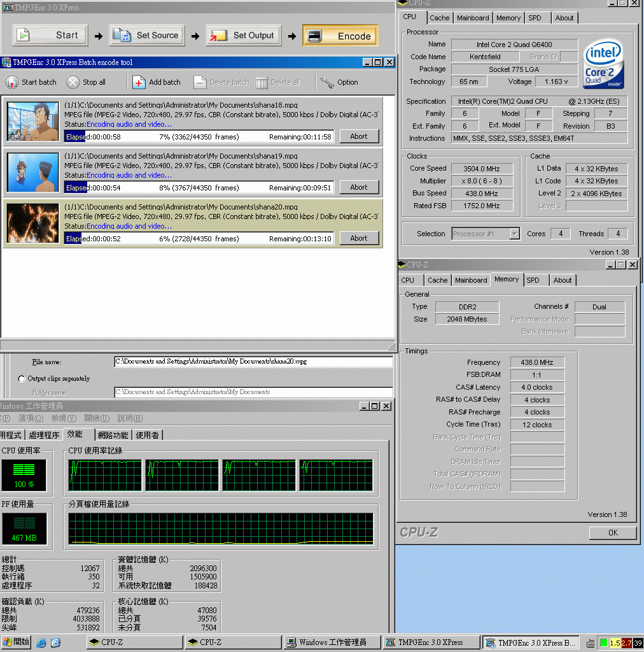Click the Folder name input field
The width and height of the screenshot is (644, 652).
[x=253, y=392]
